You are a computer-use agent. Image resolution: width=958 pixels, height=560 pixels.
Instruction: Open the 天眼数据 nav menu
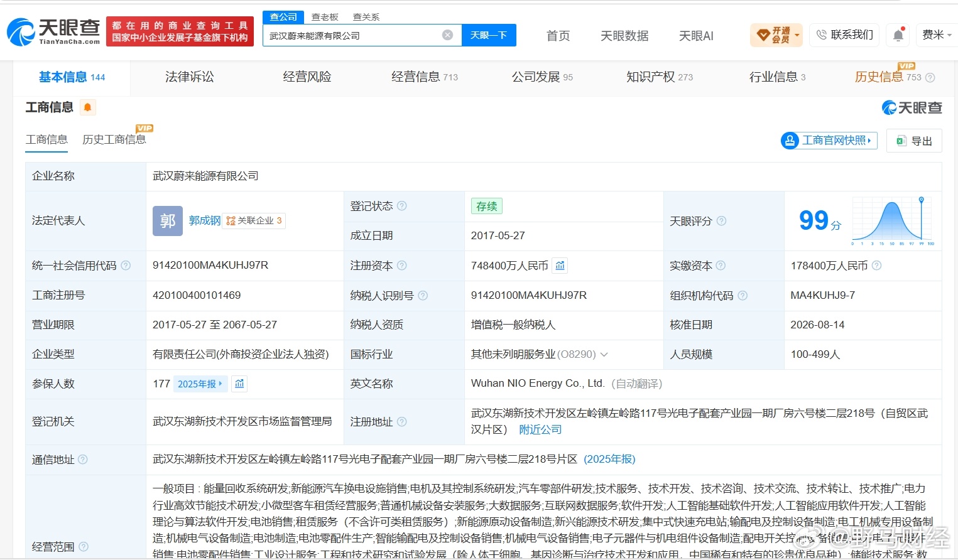click(624, 36)
